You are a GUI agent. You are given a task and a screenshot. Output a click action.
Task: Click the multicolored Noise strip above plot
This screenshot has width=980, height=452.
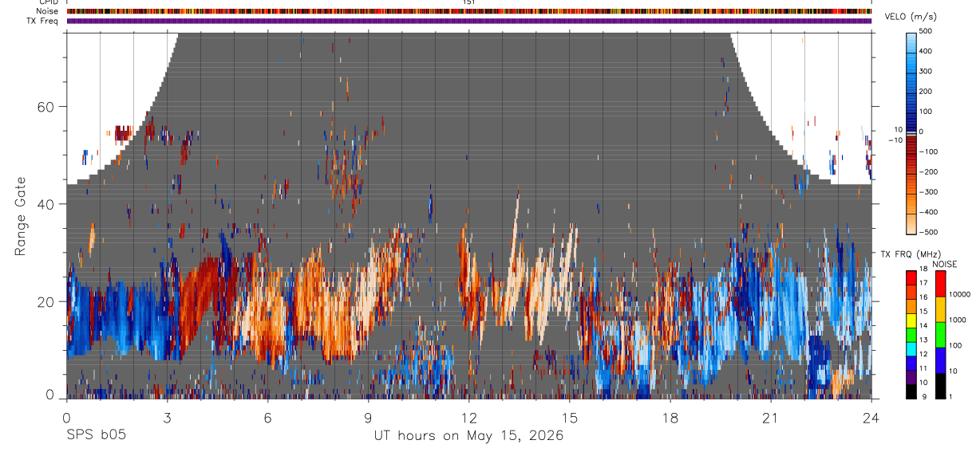pyautogui.click(x=469, y=11)
